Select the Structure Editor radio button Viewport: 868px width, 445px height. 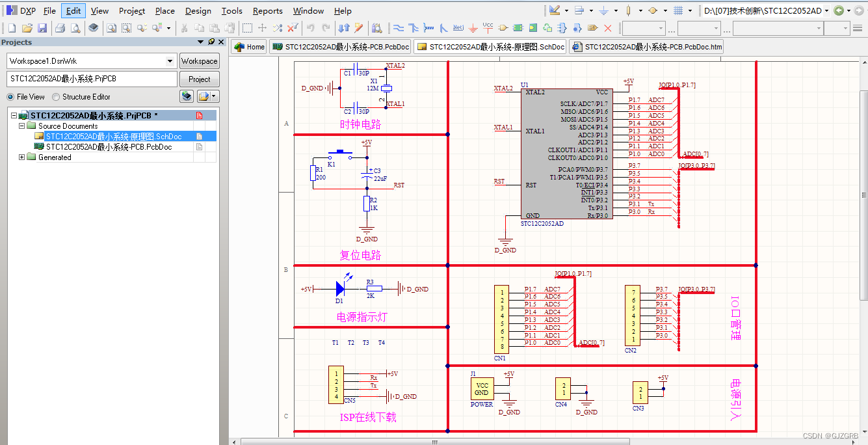[56, 96]
